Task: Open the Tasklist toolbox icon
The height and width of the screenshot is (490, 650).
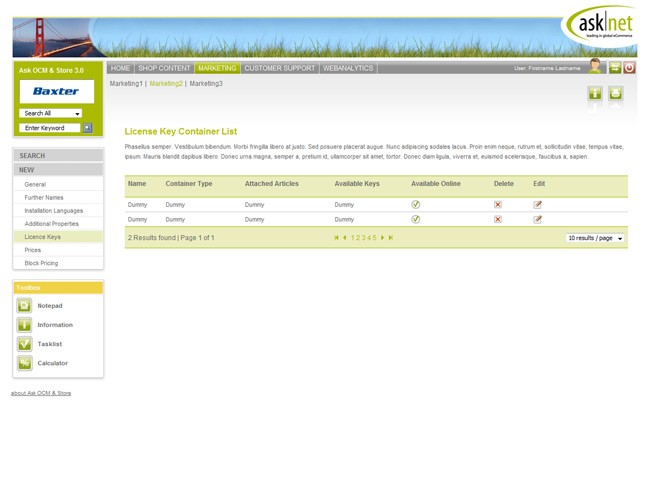Action: coord(25,344)
